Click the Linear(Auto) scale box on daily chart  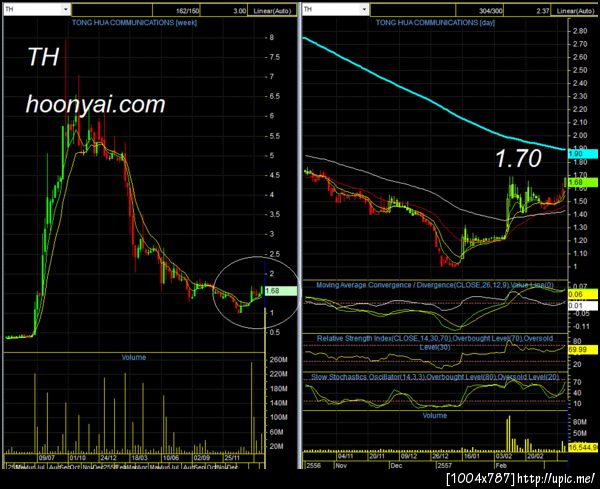574,10
